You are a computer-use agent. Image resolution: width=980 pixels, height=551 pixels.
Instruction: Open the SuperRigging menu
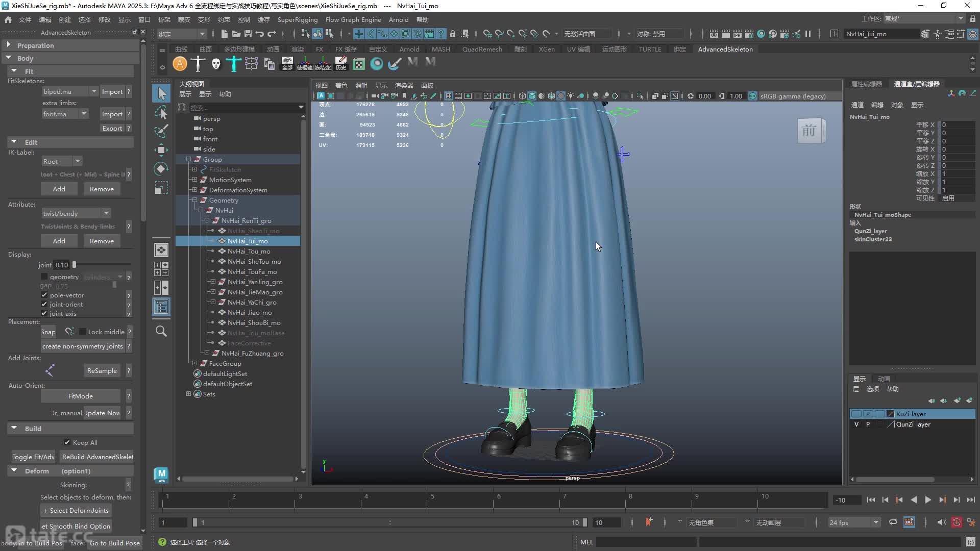point(297,19)
